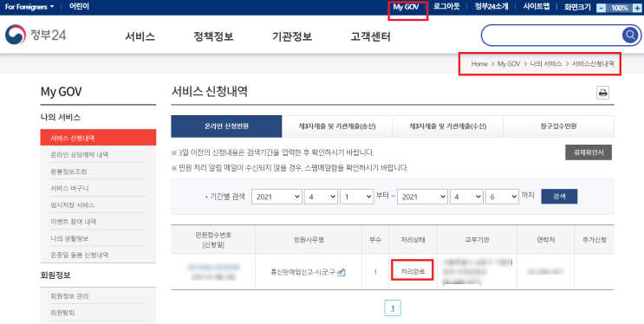Viewport: 644px width, 324px height.
Task: Select 창구접수민원 tab
Action: click(x=558, y=126)
